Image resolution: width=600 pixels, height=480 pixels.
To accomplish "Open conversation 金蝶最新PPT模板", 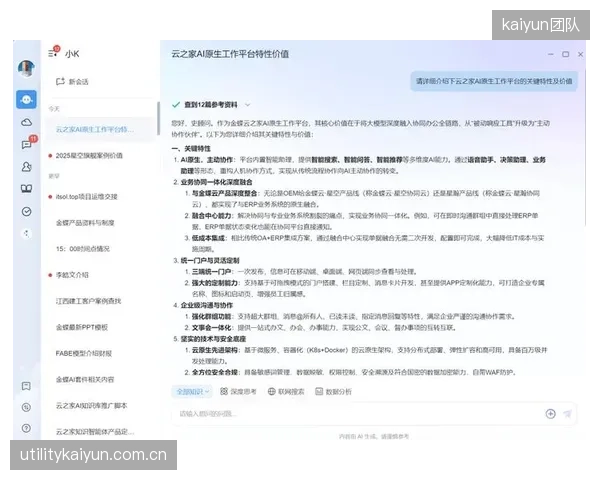I will 82,327.
